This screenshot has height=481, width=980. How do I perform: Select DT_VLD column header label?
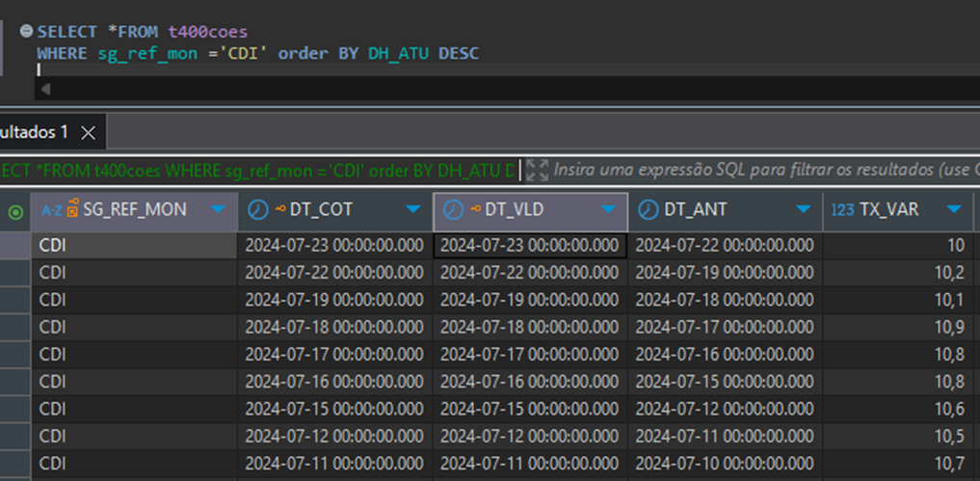[x=515, y=209]
